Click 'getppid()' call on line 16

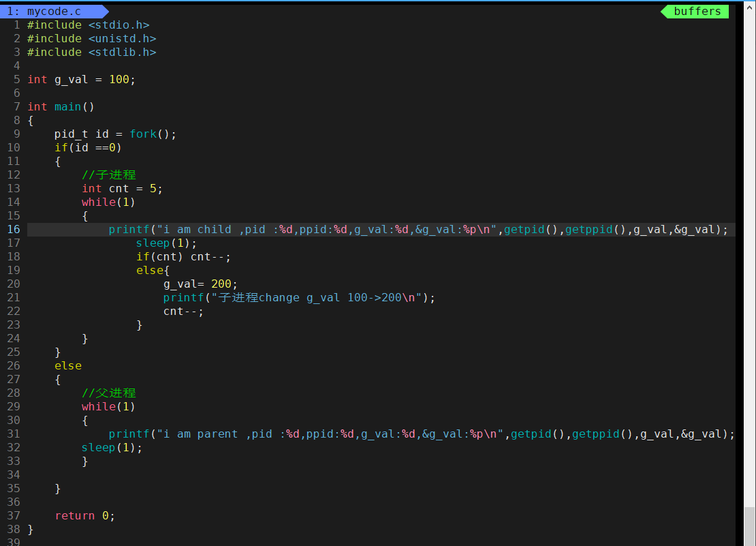(x=595, y=230)
